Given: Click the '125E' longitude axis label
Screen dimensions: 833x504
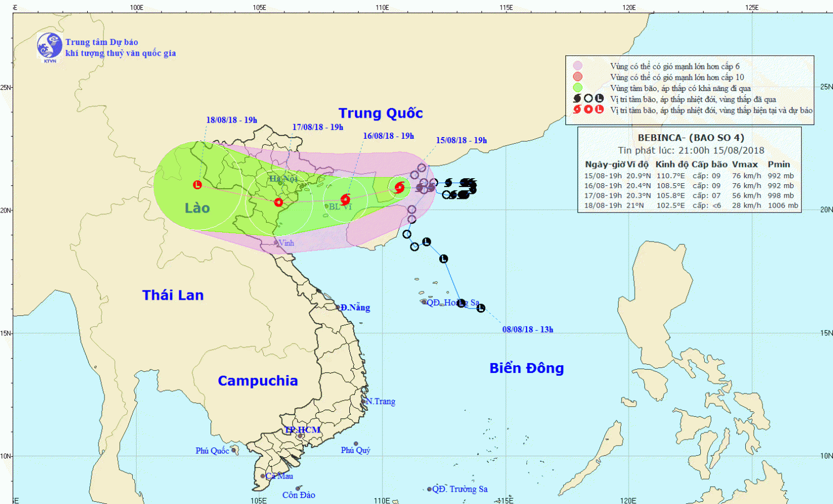Looking at the screenshot, I should tap(752, 7).
